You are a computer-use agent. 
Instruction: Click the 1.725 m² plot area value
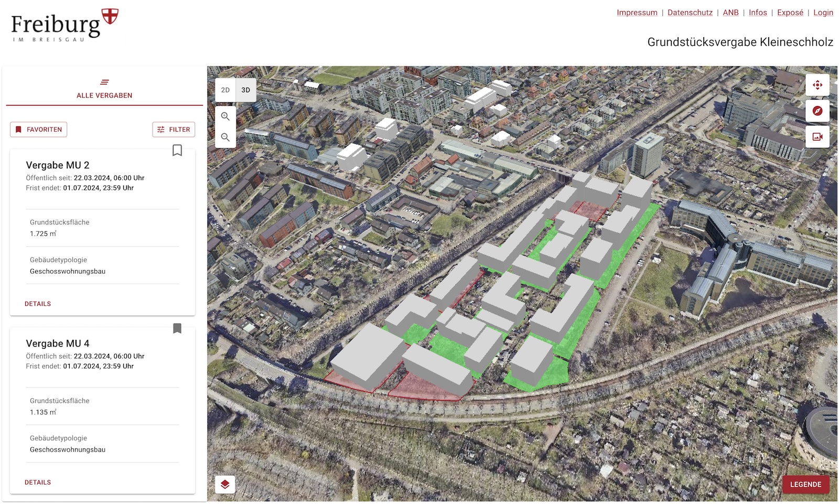click(43, 233)
